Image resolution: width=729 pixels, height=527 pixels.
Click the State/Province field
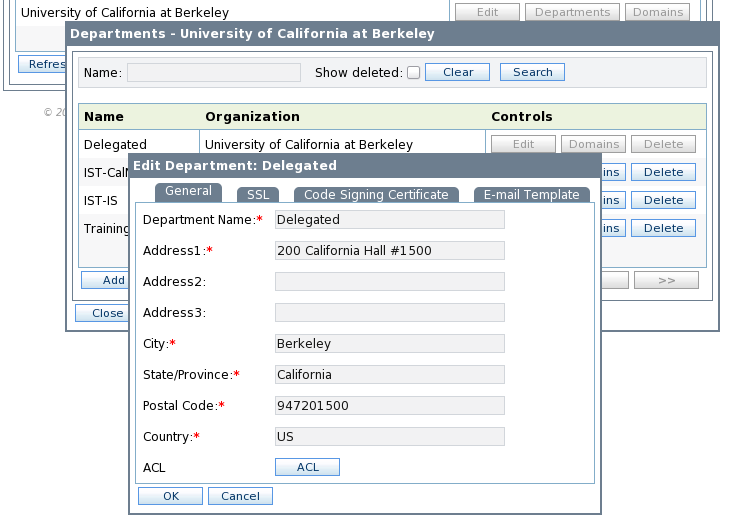pyautogui.click(x=390, y=375)
